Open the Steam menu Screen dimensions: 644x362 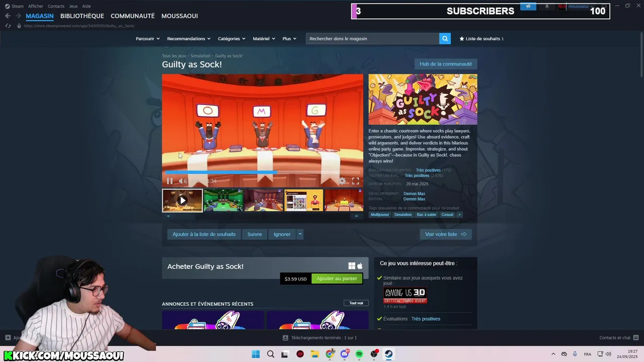click(14, 6)
